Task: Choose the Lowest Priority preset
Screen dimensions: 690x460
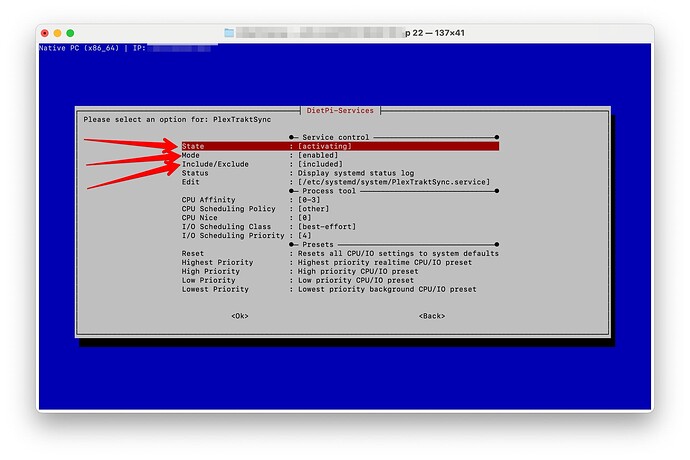Action: [x=340, y=289]
